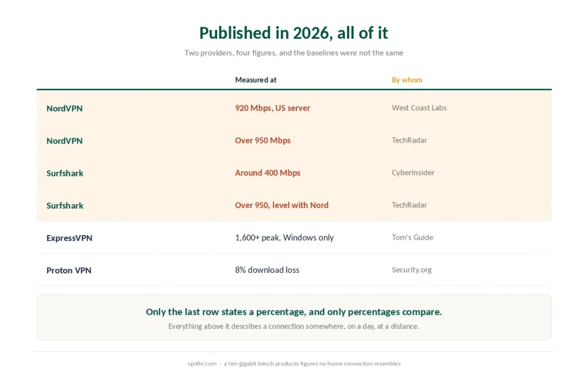Image resolution: width=588 pixels, height=373 pixels.
Task: Select "1,600+ peak, Windows only" cell
Action: coord(284,237)
